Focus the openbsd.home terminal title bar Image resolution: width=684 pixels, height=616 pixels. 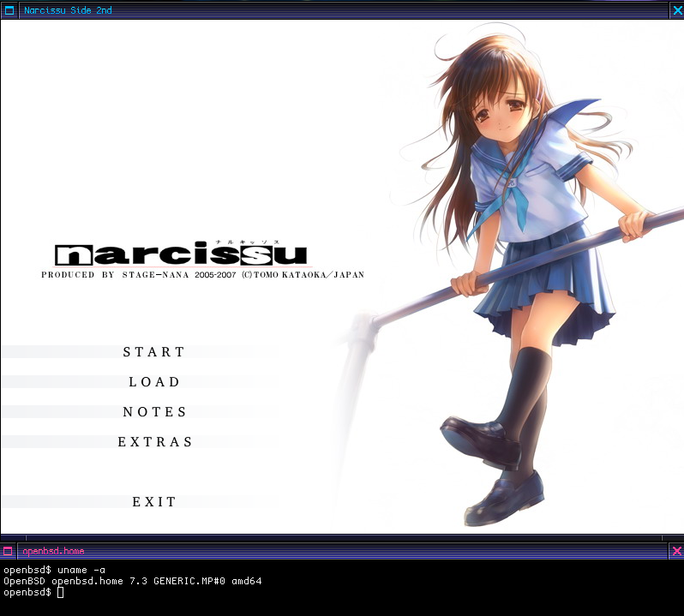(343, 551)
